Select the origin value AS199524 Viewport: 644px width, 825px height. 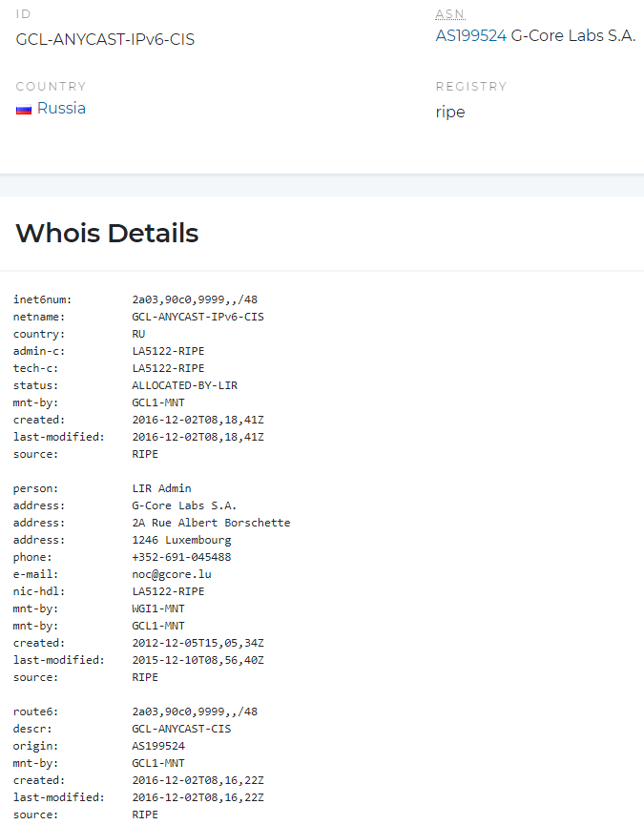click(x=158, y=746)
